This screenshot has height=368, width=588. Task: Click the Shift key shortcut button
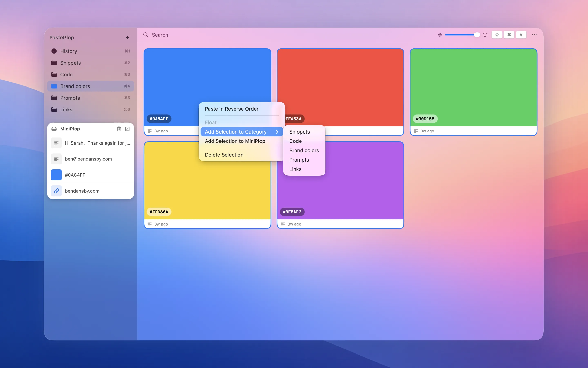[497, 35]
